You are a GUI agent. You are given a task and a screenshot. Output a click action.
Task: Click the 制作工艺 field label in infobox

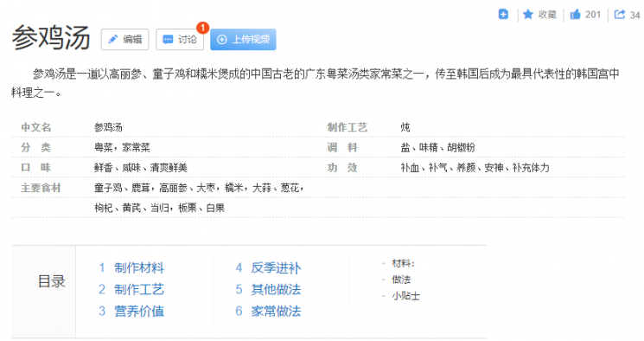point(347,127)
